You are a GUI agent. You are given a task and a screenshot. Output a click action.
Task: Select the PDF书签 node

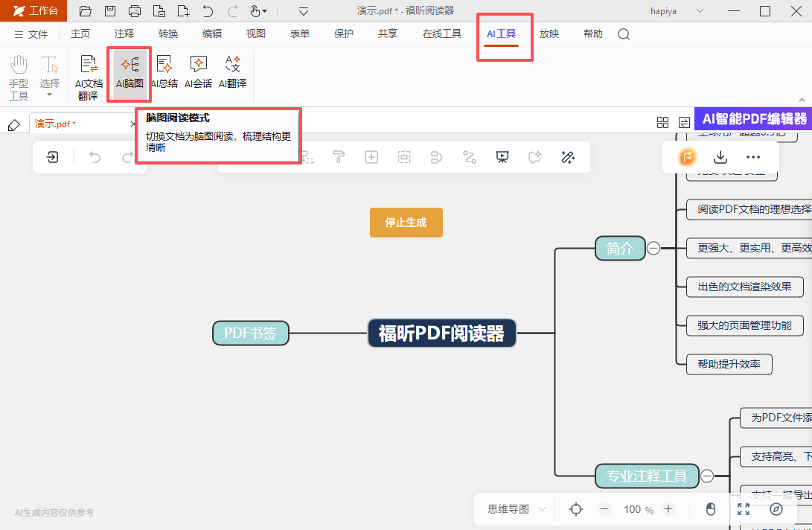click(x=251, y=333)
